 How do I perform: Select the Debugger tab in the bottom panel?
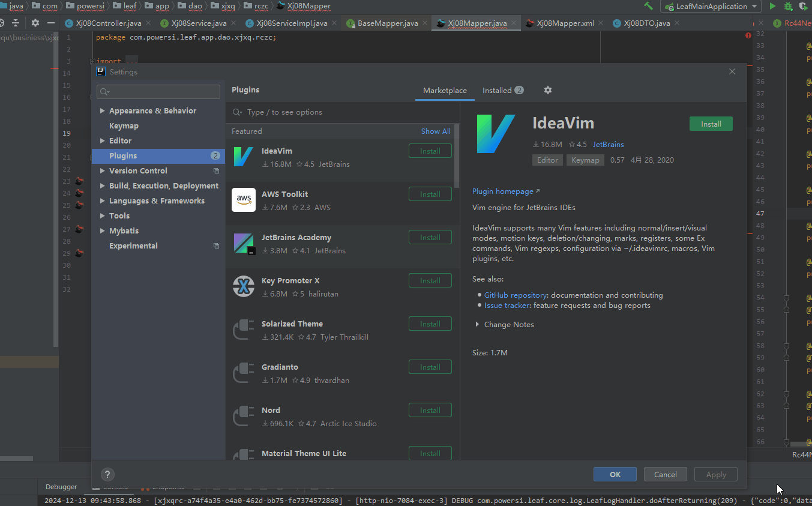(x=61, y=487)
